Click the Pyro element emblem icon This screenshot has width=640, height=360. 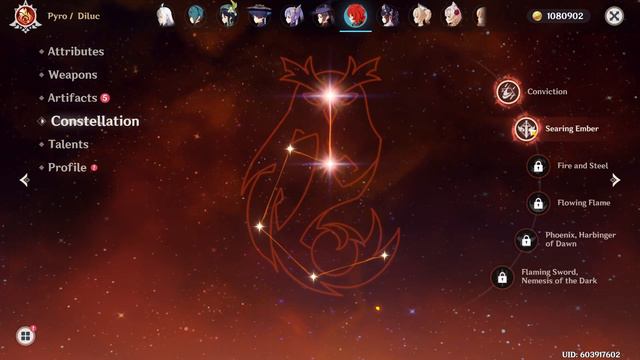coord(25,16)
